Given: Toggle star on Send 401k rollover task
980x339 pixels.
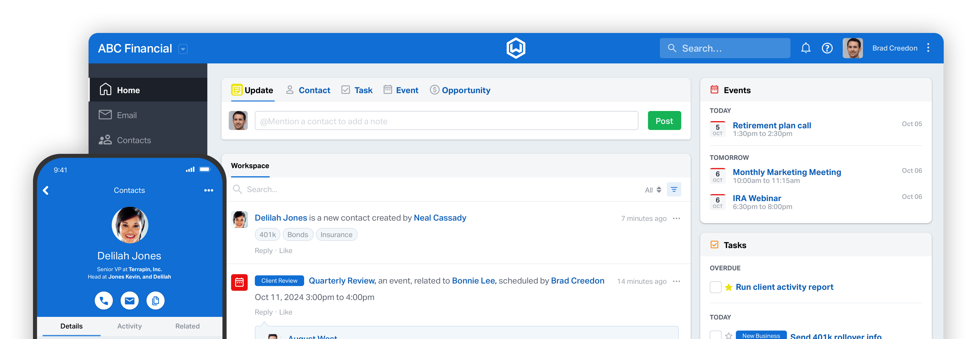Looking at the screenshot, I should click(x=728, y=336).
